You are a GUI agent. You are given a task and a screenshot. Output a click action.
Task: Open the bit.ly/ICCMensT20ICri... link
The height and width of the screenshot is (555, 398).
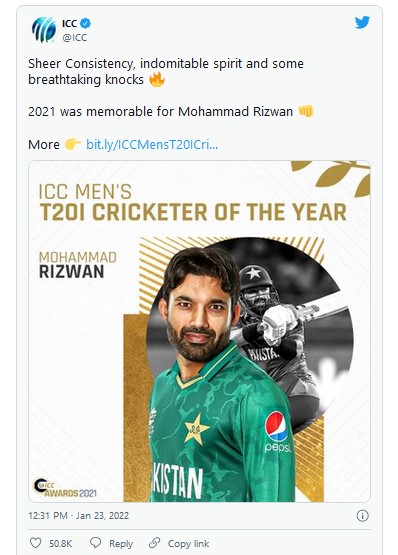(152, 144)
